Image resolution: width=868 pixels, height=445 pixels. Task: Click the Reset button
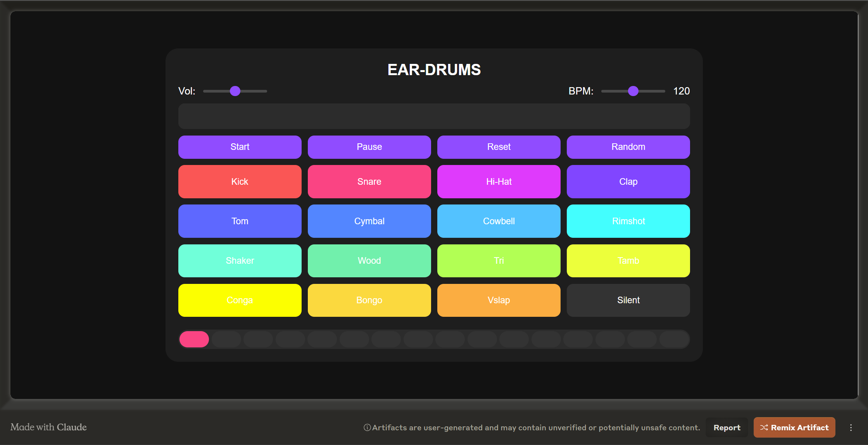pyautogui.click(x=498, y=146)
